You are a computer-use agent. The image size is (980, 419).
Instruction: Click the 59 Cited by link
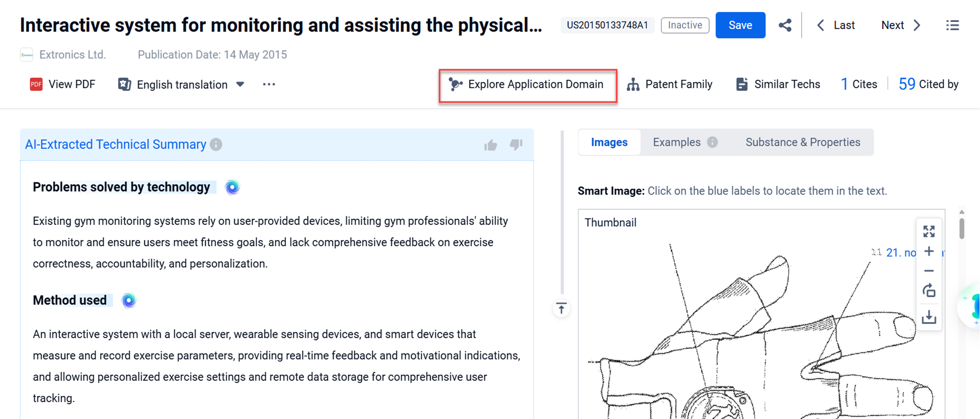point(928,84)
